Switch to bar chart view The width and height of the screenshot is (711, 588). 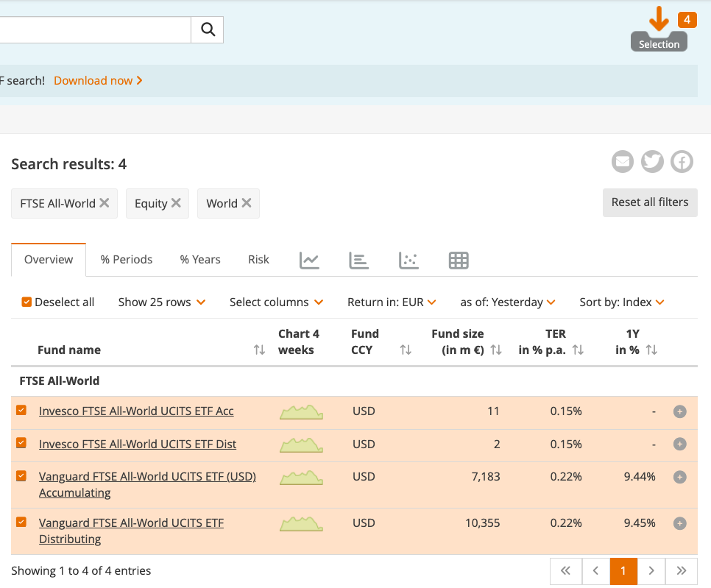click(358, 260)
